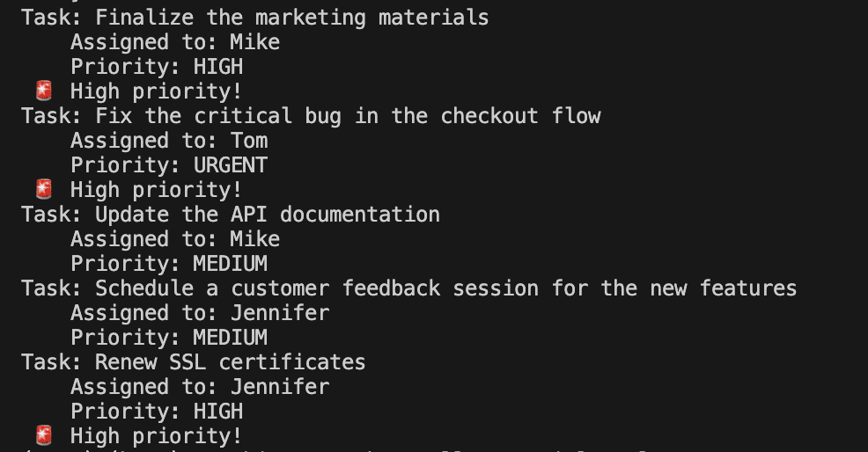
Task: Click the siren icon below the URGENT priority line
Action: (43, 189)
